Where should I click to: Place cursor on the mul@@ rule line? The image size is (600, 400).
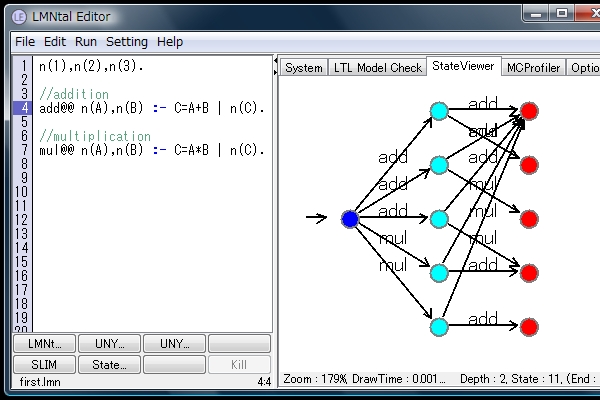(x=150, y=150)
